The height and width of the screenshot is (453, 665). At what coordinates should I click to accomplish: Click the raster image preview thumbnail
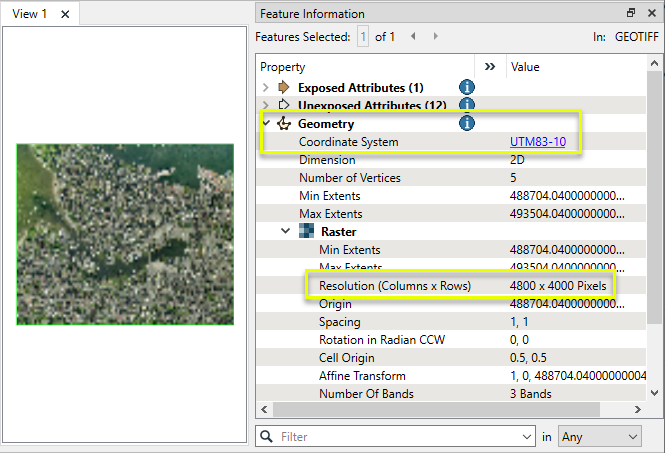pyautogui.click(x=125, y=234)
